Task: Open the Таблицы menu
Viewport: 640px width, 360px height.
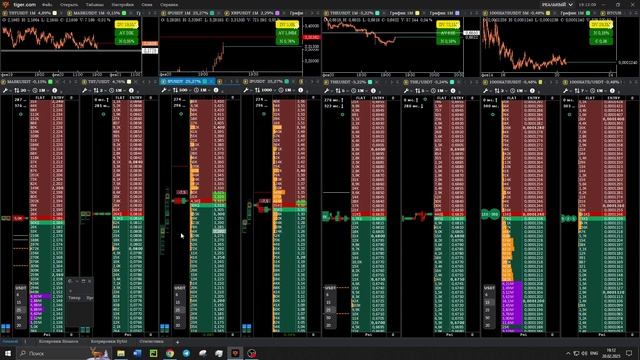Action: coord(95,4)
